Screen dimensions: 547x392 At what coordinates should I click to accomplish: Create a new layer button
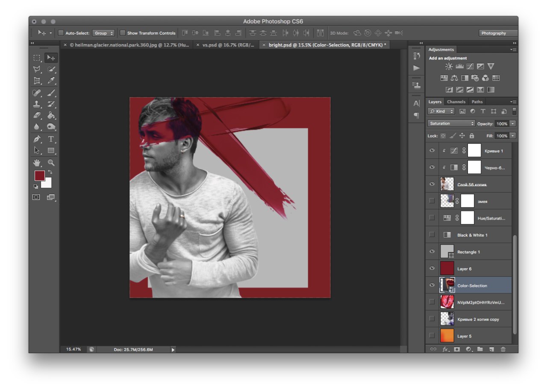[x=491, y=349]
